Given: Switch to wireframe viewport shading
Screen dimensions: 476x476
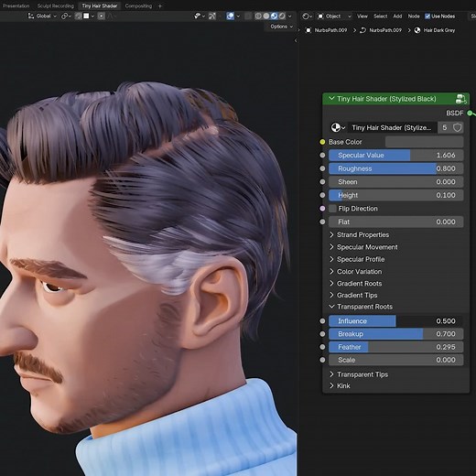Looking at the screenshot, I should 258,16.
